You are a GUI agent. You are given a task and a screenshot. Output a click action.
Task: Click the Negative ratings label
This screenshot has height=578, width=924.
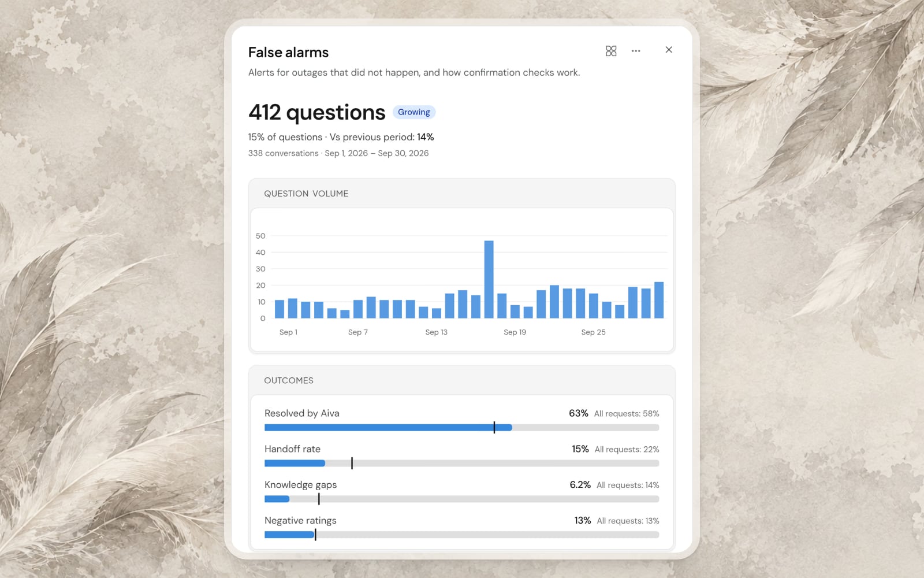coord(300,521)
